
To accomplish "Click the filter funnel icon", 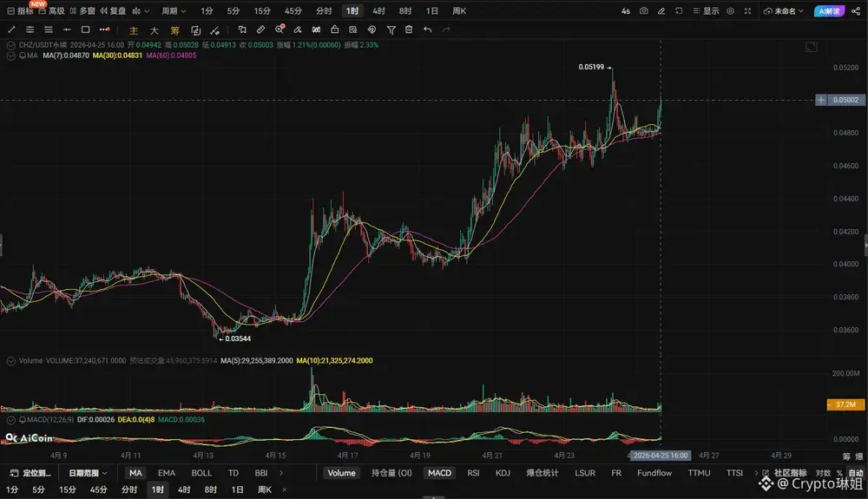I will (x=391, y=30).
